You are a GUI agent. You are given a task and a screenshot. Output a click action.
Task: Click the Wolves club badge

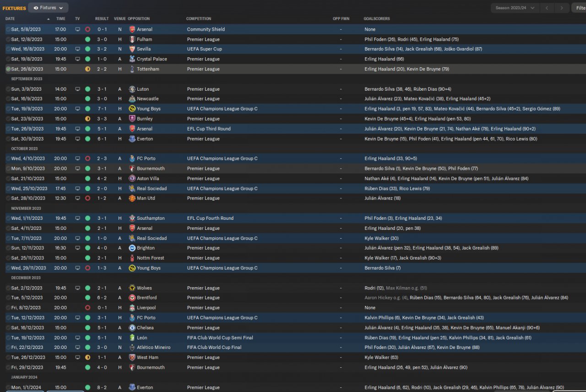tap(132, 288)
